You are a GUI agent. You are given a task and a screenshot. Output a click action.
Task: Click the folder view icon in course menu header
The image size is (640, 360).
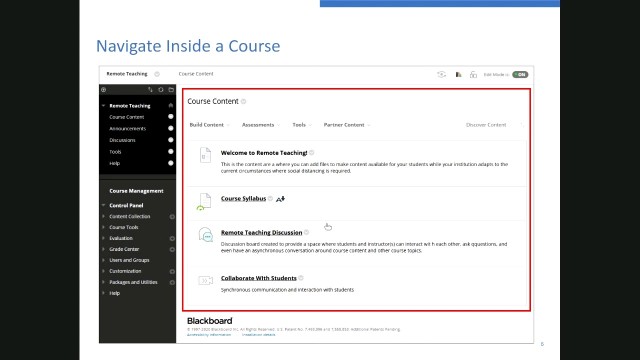point(171,90)
